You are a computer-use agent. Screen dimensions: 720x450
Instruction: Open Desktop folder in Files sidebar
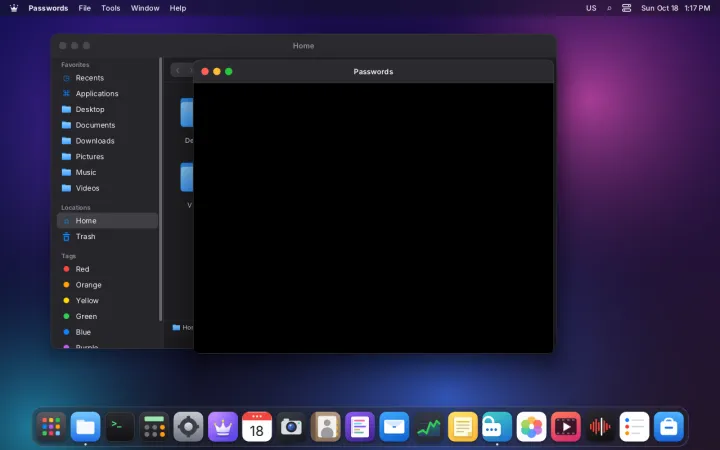(107, 109)
